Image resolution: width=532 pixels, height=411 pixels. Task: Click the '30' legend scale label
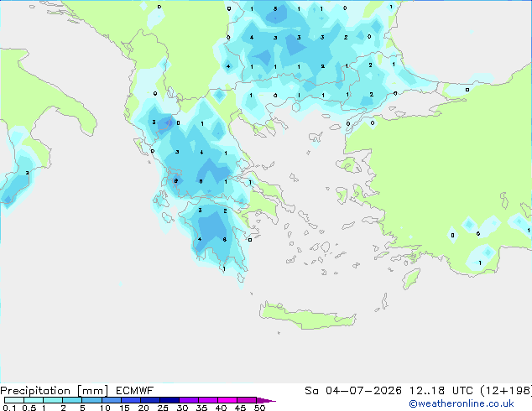182,408
